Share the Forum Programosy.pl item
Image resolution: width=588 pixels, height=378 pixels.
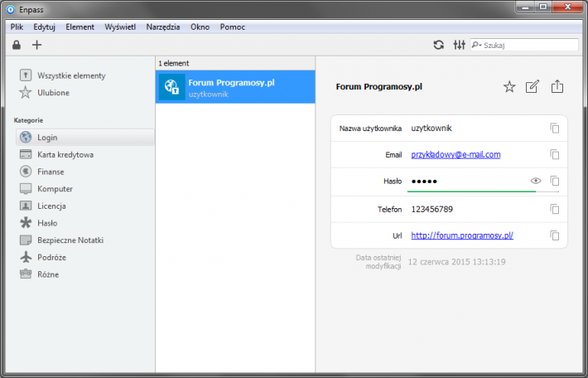pyautogui.click(x=557, y=86)
